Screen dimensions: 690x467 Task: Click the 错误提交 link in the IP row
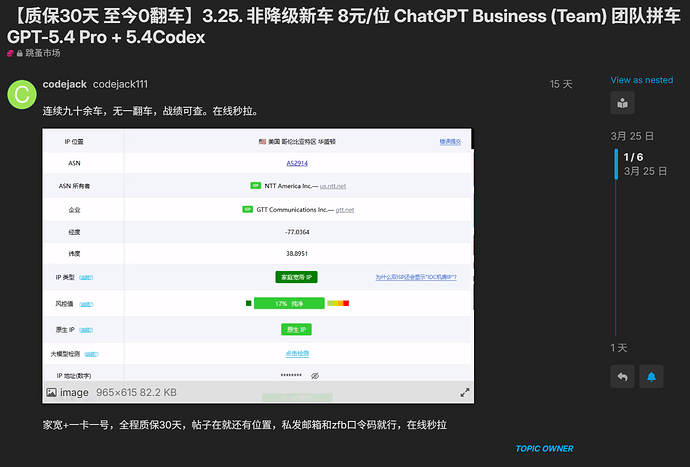(450, 142)
